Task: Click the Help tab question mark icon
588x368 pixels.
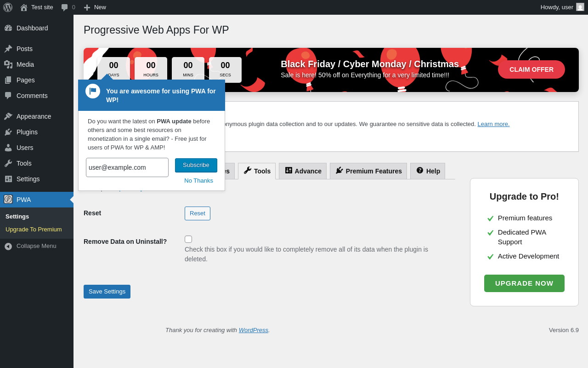Action: coord(420,170)
